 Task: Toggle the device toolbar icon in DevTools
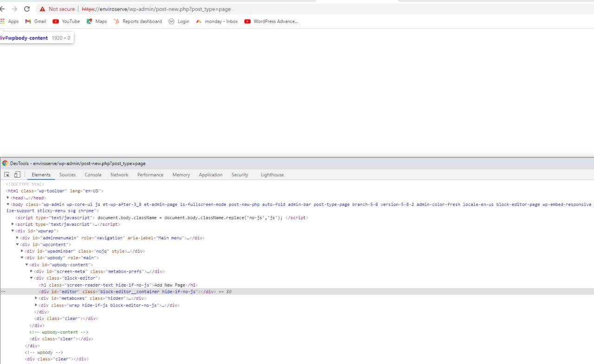click(x=17, y=175)
